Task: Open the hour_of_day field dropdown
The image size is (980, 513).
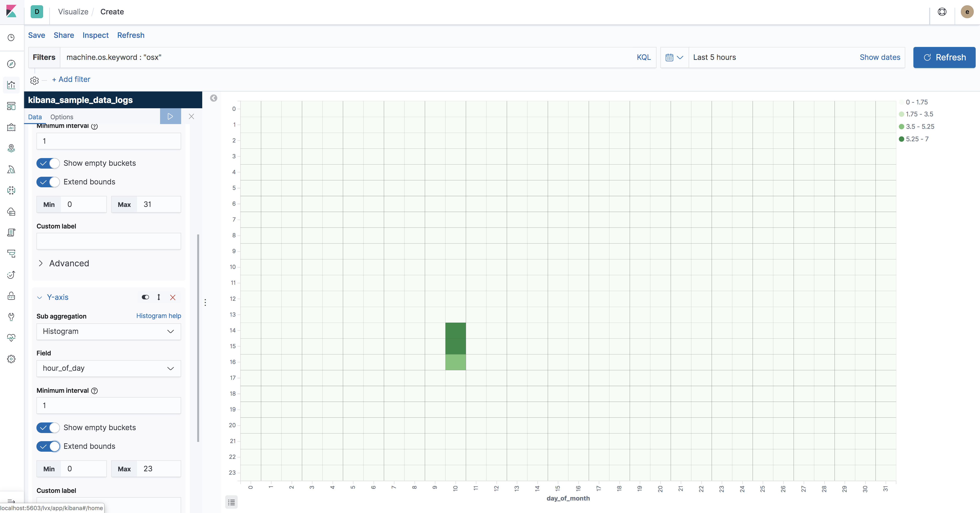Action: pyautogui.click(x=109, y=368)
